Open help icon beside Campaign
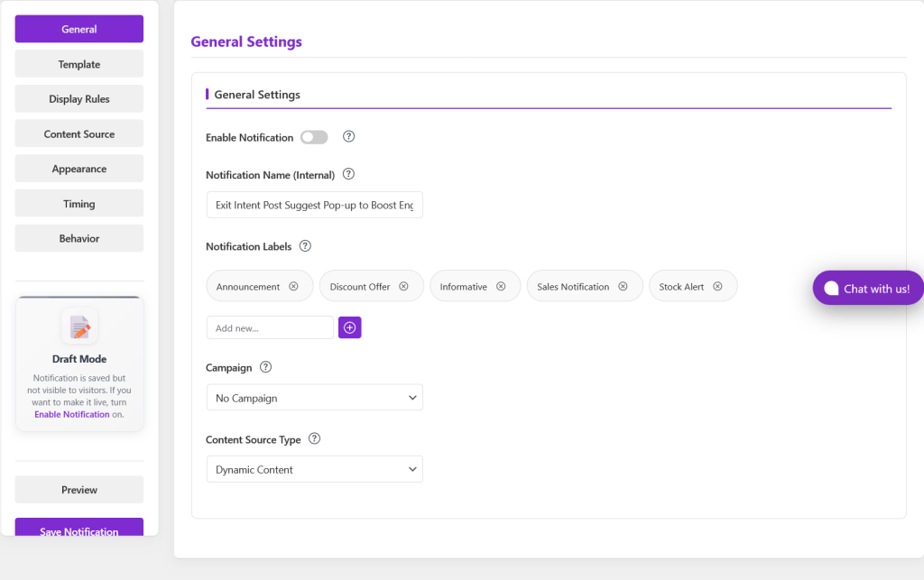Viewport: 924px width, 580px height. coord(266,367)
